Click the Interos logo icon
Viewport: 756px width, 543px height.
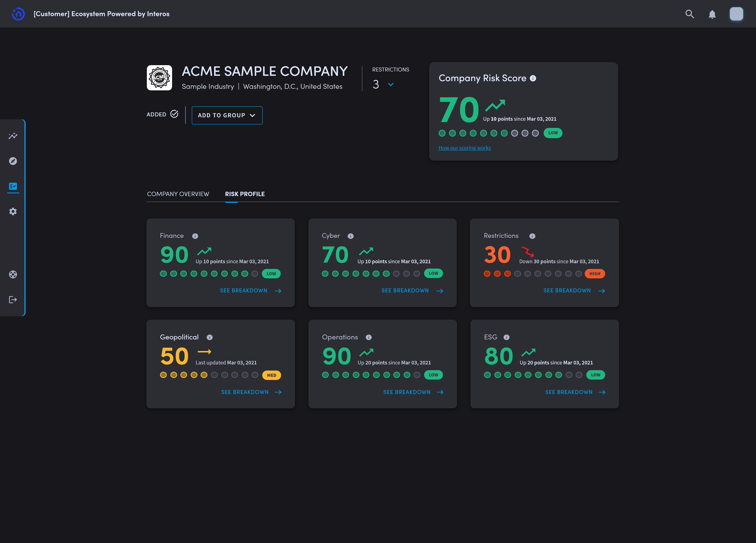(x=18, y=14)
